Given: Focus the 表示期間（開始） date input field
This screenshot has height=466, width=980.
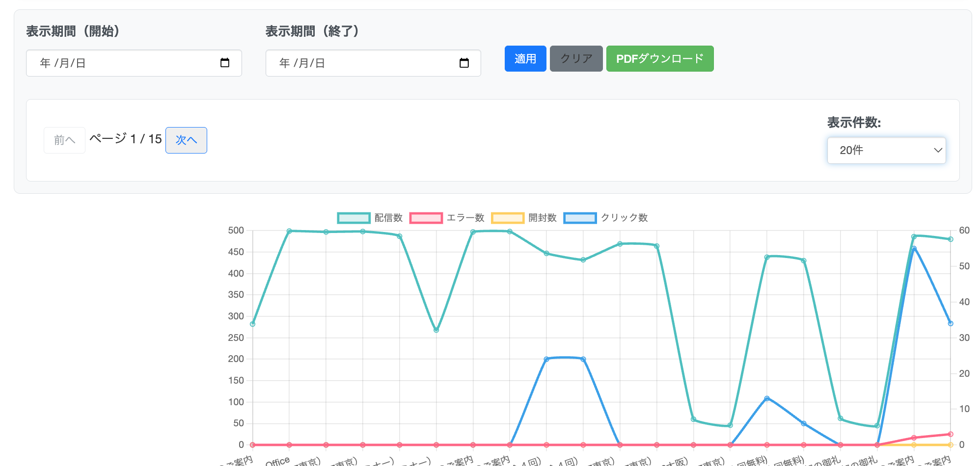Looking at the screenshot, I should point(123,63).
